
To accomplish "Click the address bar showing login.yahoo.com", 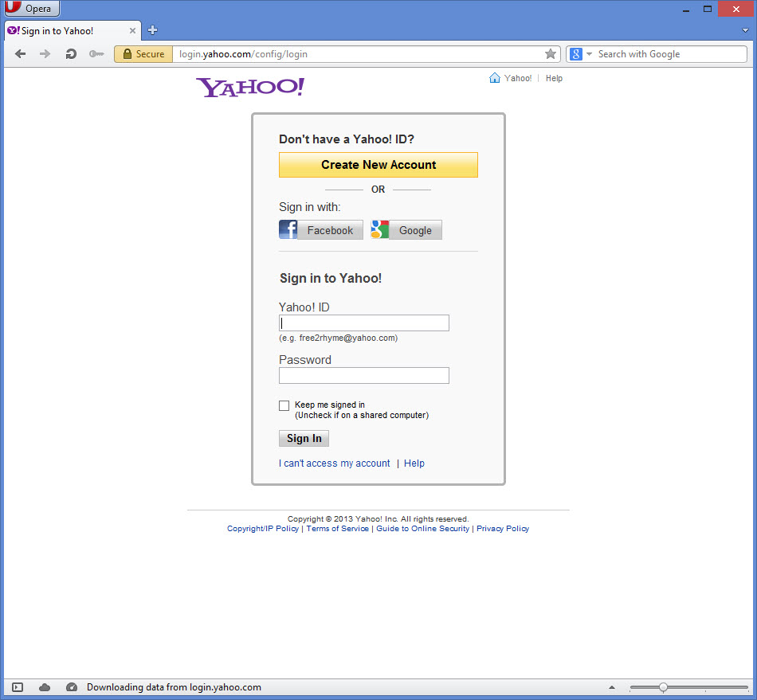I will 359,54.
